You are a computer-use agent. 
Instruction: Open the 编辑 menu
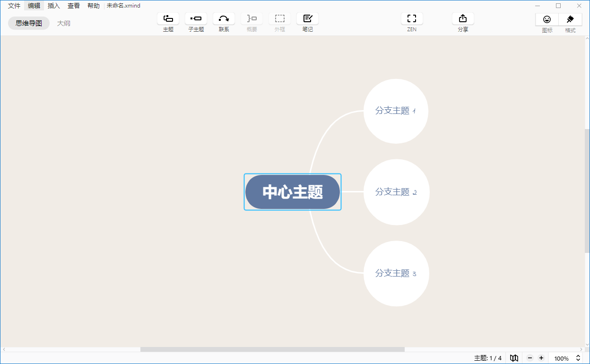[x=34, y=6]
